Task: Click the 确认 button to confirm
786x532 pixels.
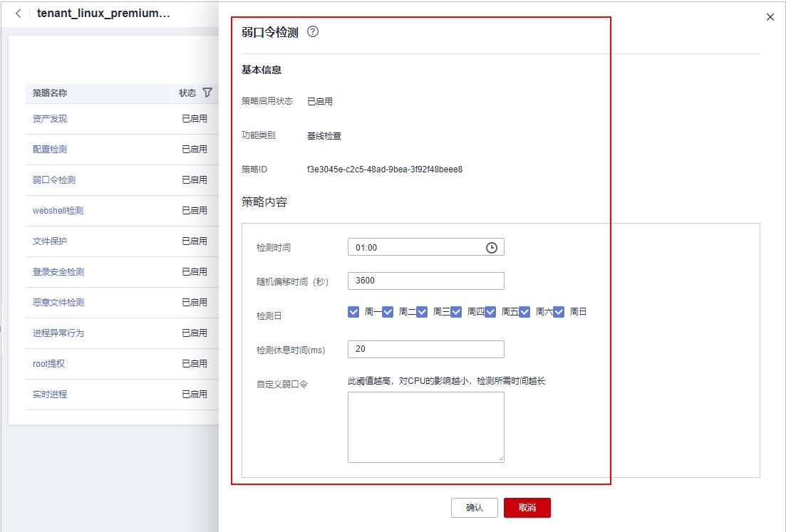Action: (x=474, y=507)
